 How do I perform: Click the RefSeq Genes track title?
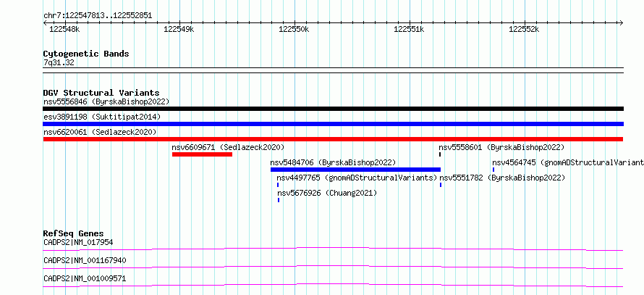click(74, 233)
